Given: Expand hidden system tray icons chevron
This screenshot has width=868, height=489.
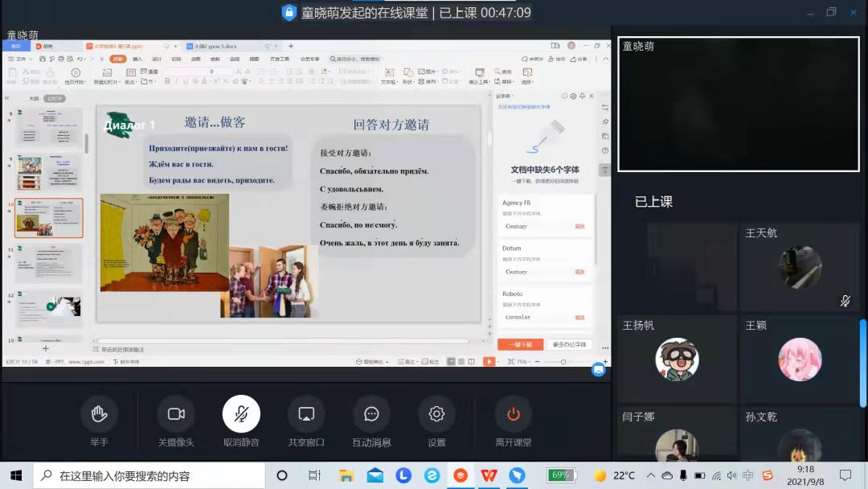Looking at the screenshot, I should click(x=650, y=475).
